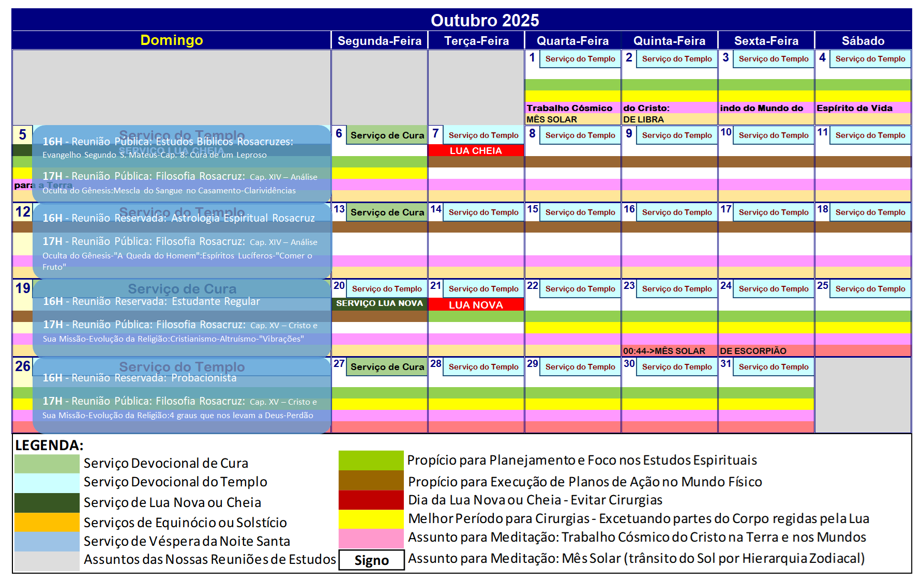Screen dimensions: 924x583
Task: Click the LUA CHEIA marker on October 7
Action: pyautogui.click(x=476, y=151)
